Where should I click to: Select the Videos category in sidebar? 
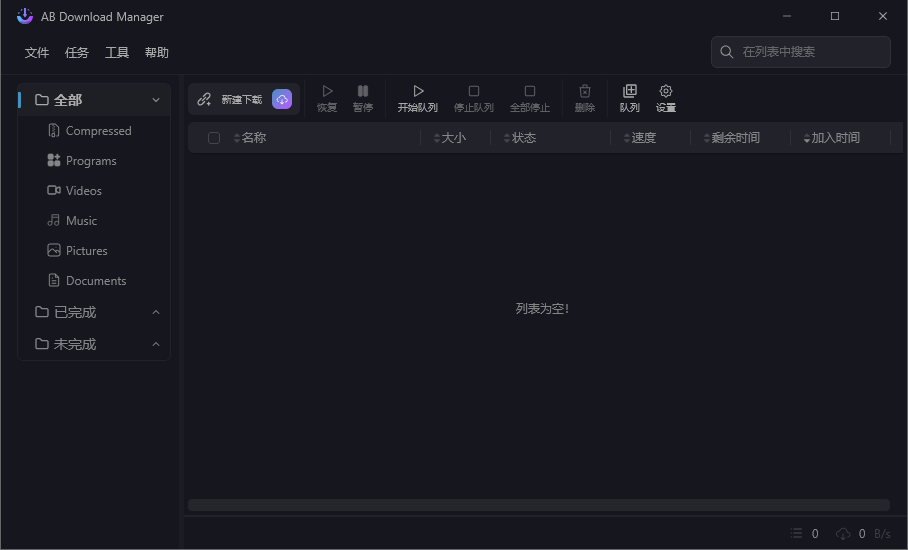83,191
